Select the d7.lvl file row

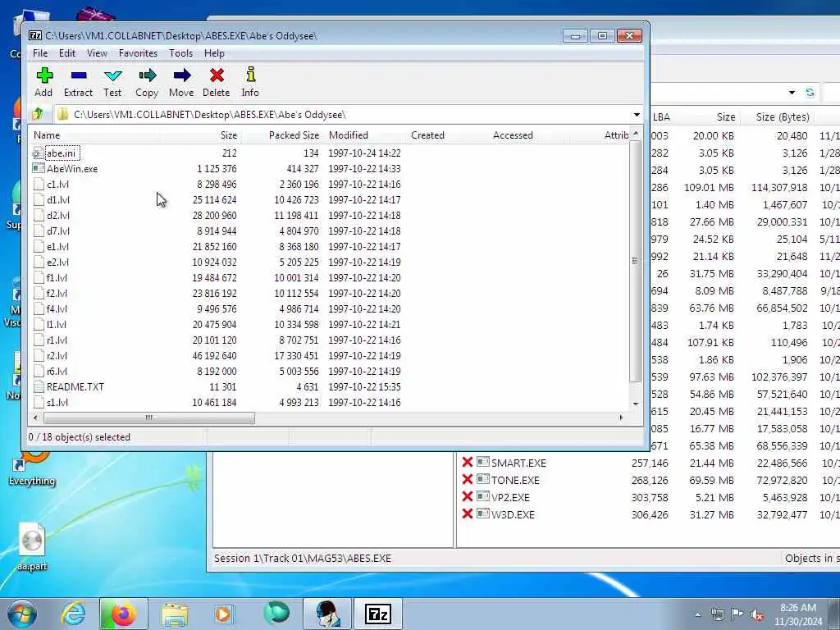coord(330,231)
